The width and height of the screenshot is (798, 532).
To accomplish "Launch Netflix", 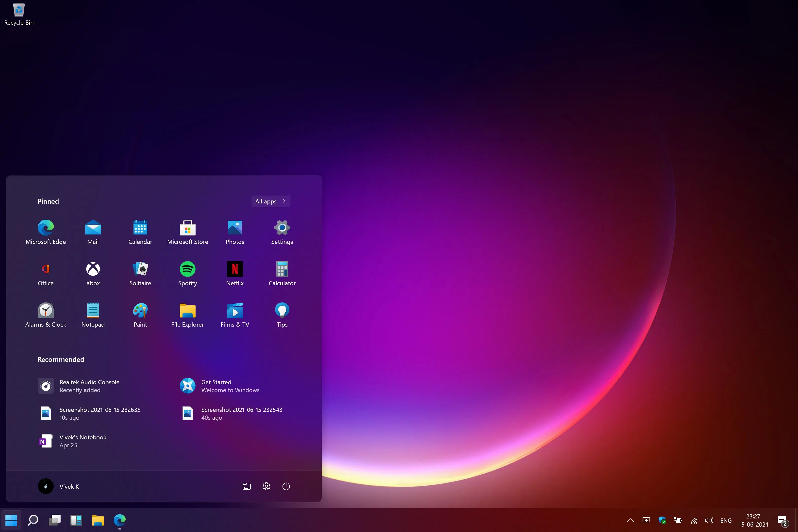I will pyautogui.click(x=235, y=274).
